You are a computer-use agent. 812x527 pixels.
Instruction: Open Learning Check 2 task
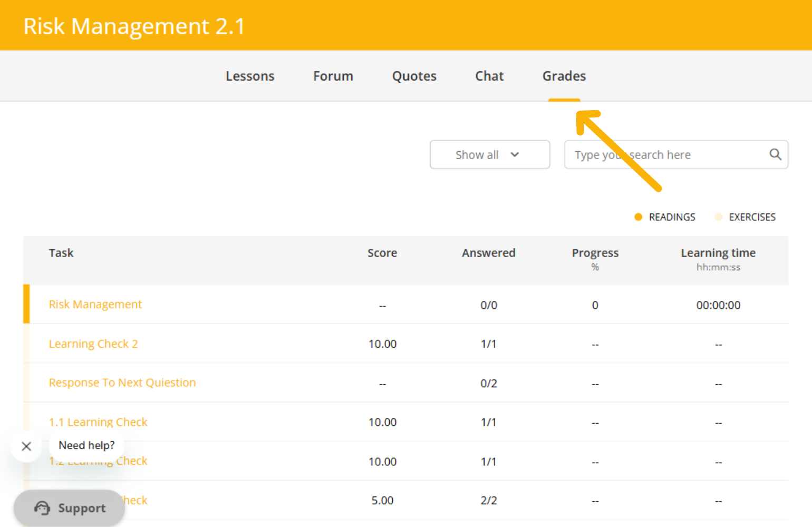coord(93,344)
